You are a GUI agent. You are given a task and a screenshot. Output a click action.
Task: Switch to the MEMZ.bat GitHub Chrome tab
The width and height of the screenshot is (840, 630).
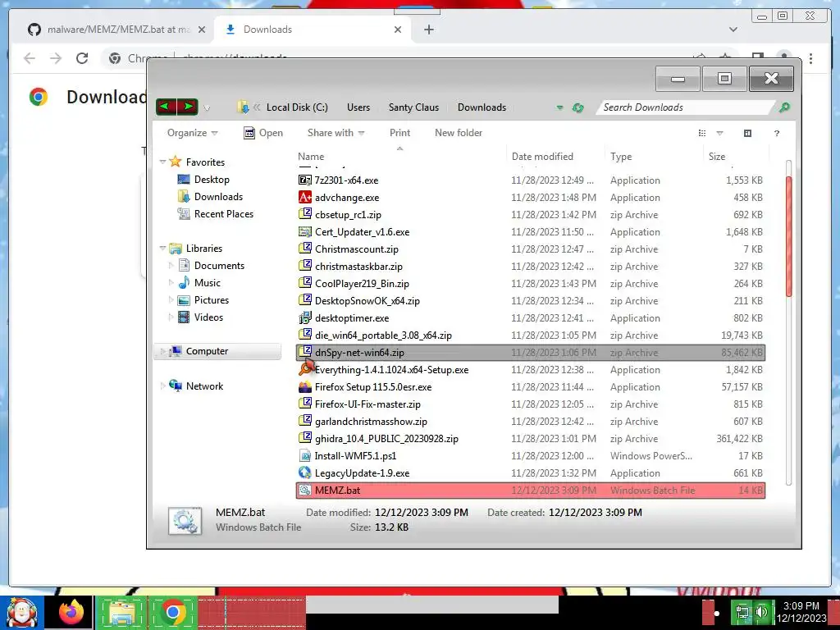[116, 30]
